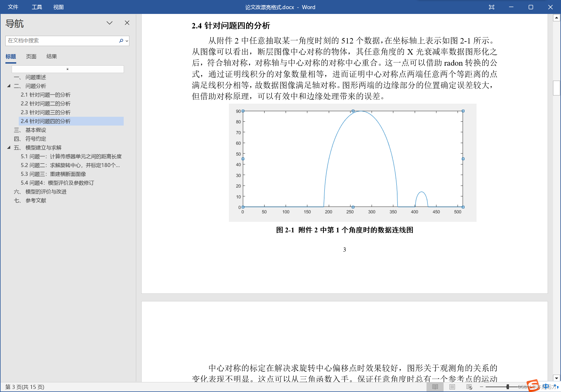Image resolution: width=561 pixels, height=392 pixels.
Task: Click the zoom out minus icon
Action: point(482,387)
